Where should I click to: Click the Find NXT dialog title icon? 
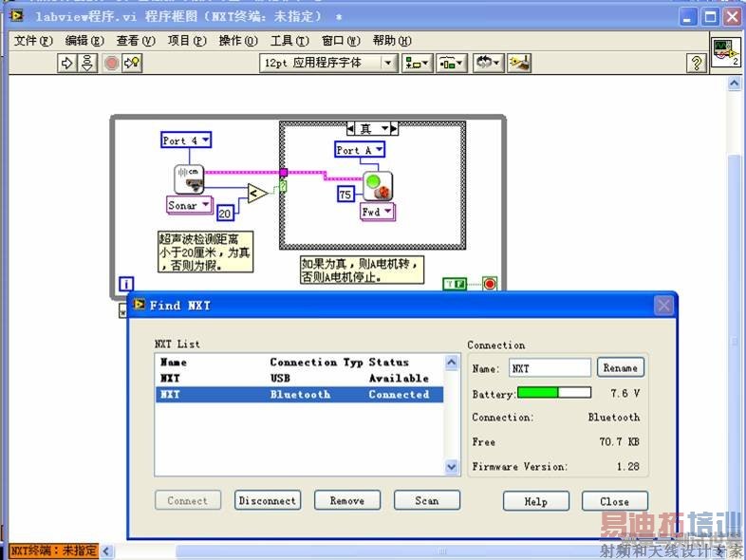pos(139,304)
